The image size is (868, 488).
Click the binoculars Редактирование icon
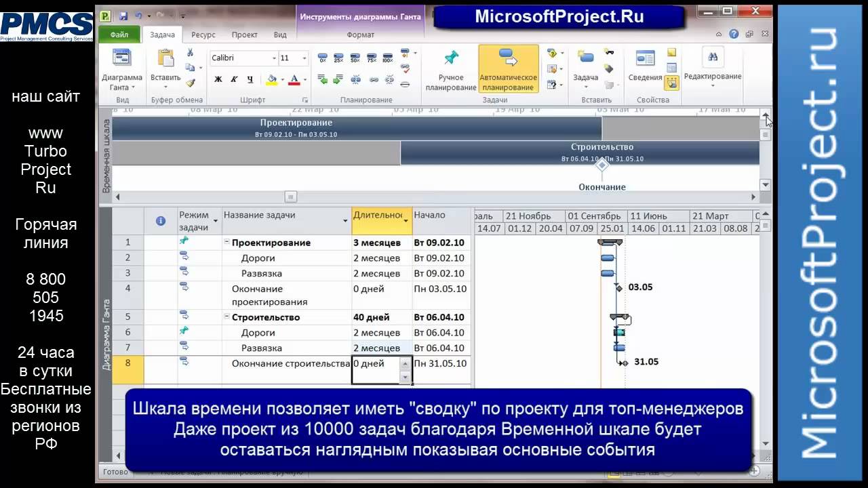[x=713, y=58]
